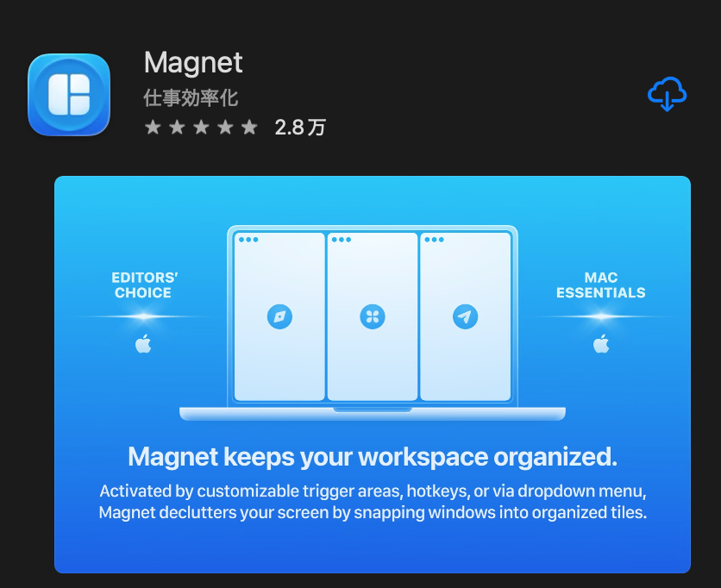The width and height of the screenshot is (721, 588).
Task: Click the 2.8万 ratings count
Action: coord(300,128)
